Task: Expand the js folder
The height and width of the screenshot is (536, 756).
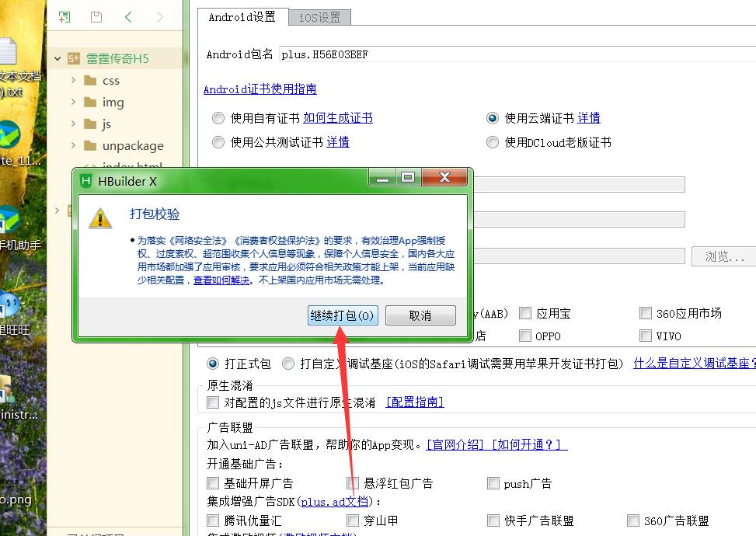Action: (73, 124)
